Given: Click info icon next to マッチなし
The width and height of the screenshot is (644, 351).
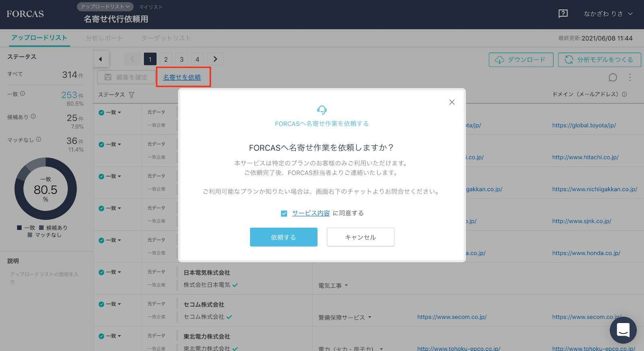Looking at the screenshot, I should point(39,139).
